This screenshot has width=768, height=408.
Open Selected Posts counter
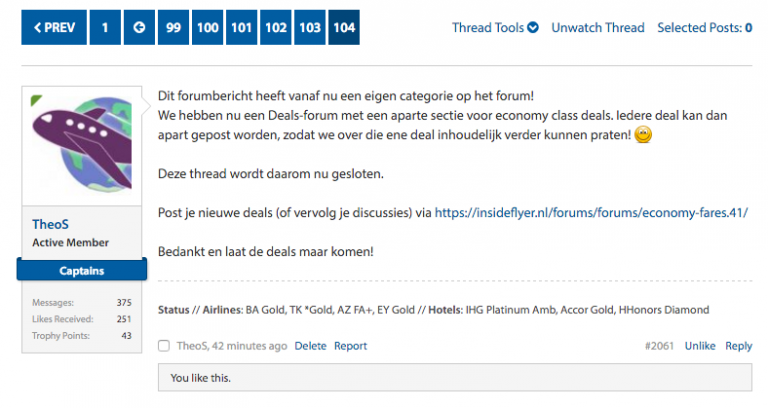point(704,28)
